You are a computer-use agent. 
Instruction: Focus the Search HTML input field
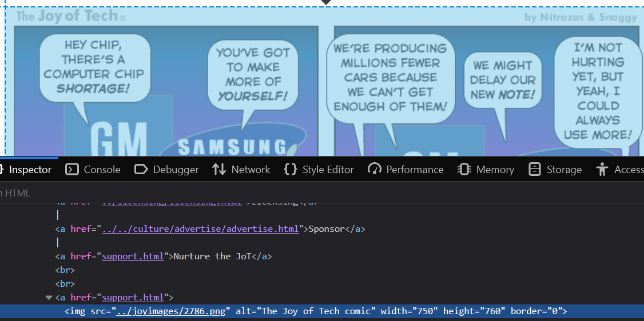coord(322,193)
